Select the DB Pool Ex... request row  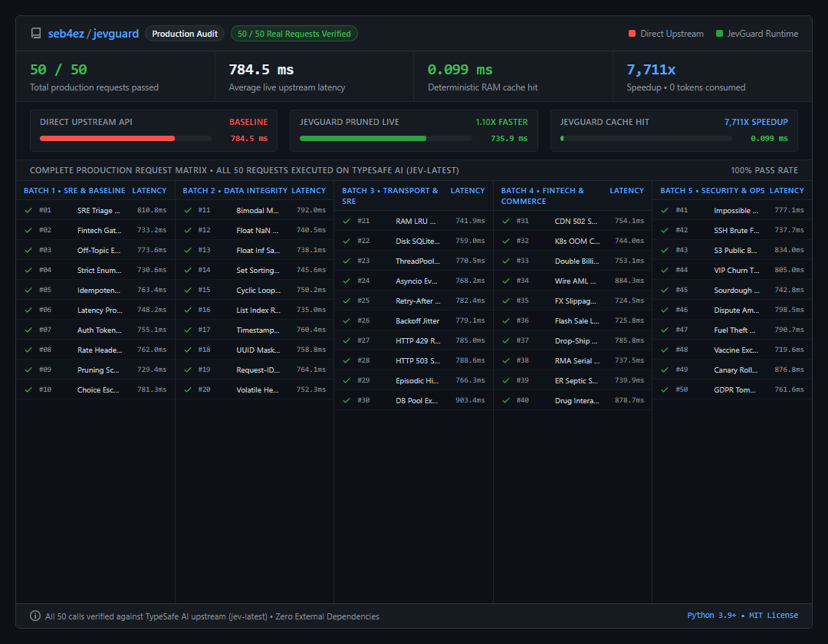tap(413, 400)
